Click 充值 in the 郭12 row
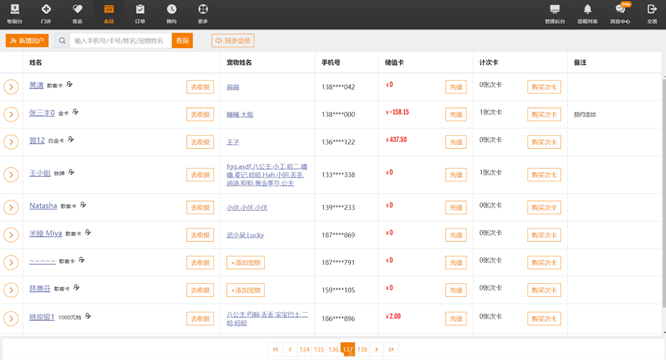The height and width of the screenshot is (360, 666). tap(456, 142)
